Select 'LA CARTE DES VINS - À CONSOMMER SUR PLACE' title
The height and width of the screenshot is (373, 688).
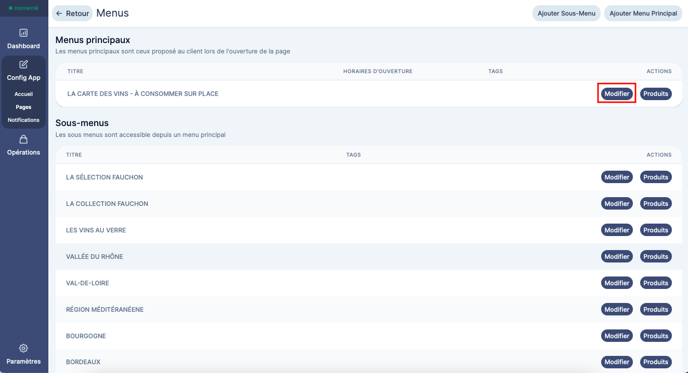[143, 93]
